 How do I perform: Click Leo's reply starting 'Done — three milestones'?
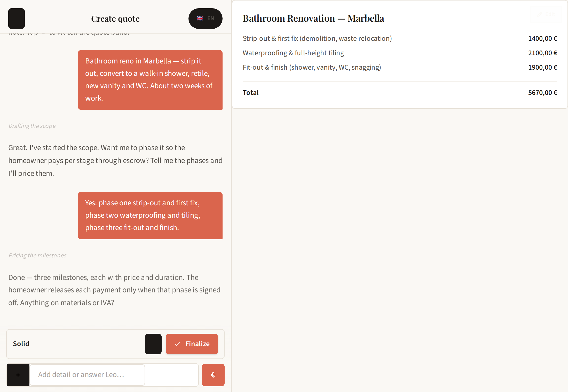click(114, 290)
